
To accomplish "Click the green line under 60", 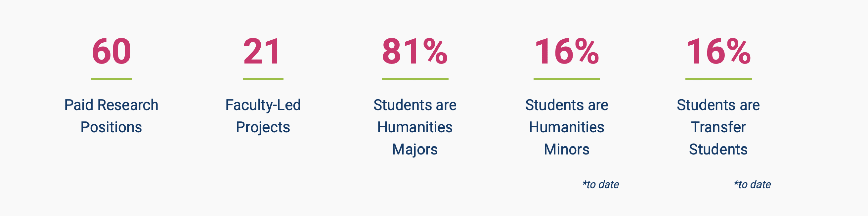I will tap(111, 79).
